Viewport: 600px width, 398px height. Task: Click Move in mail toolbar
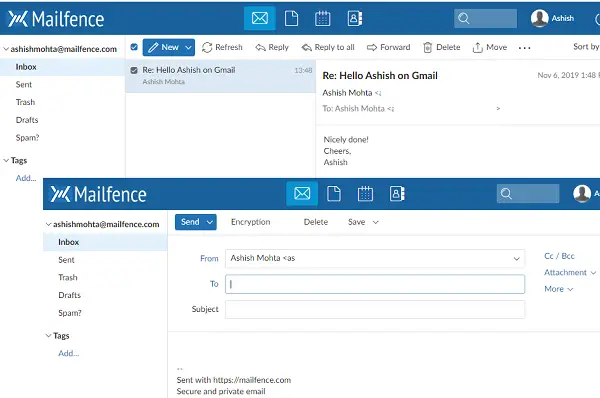[490, 47]
